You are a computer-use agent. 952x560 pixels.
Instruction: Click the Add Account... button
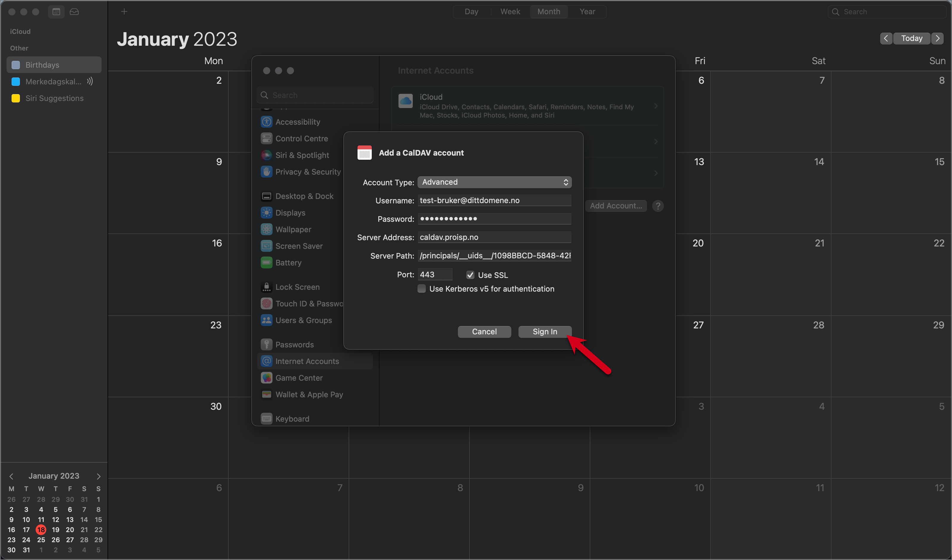coord(616,206)
